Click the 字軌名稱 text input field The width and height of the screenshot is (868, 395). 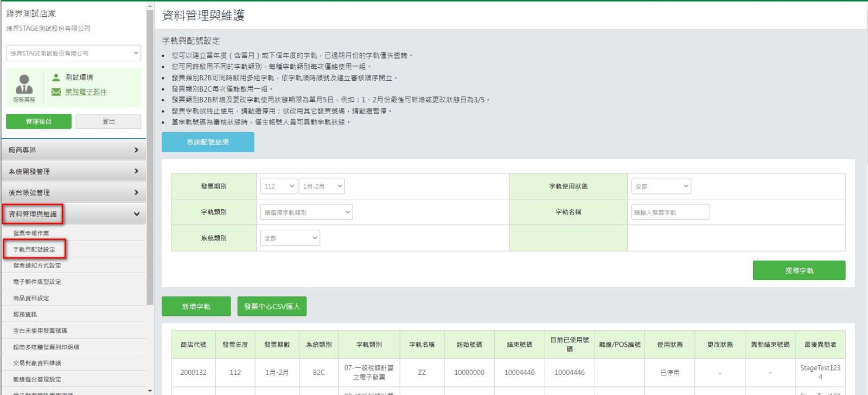click(670, 212)
